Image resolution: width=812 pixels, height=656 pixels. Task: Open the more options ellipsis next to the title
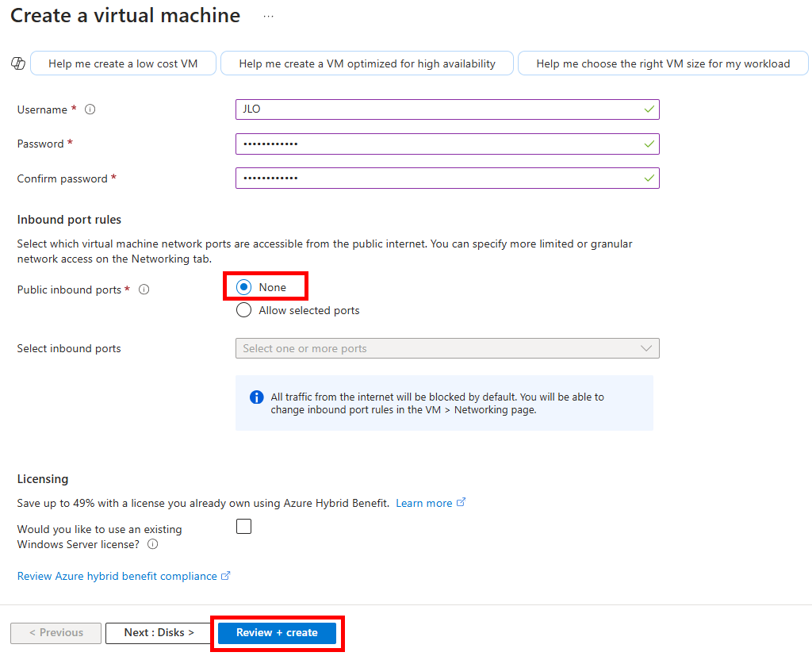click(268, 16)
